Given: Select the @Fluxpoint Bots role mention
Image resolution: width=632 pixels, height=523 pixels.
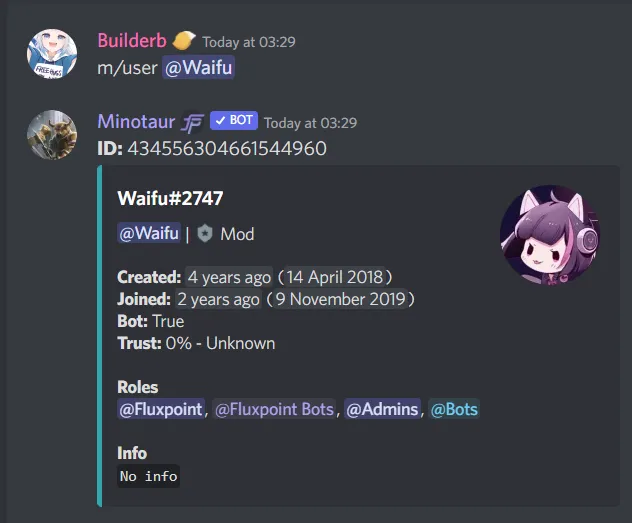Looking at the screenshot, I should coord(274,409).
